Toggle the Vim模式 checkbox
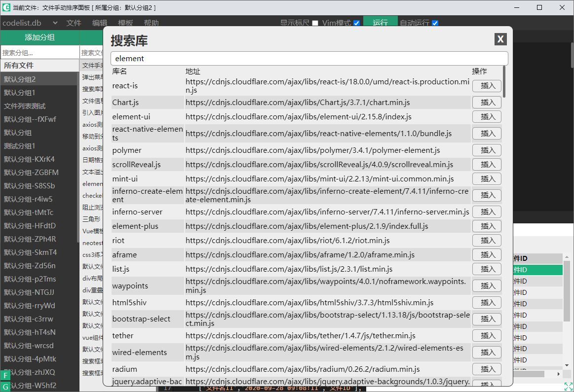The image size is (574, 392). tap(356, 23)
